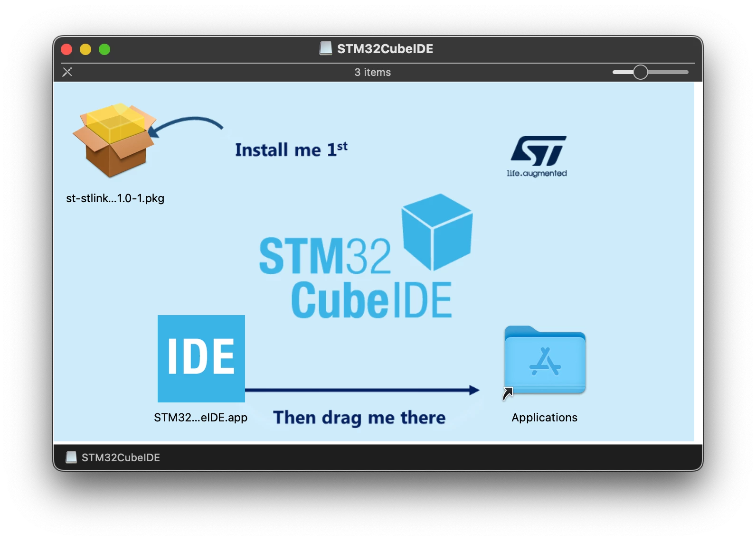Click the STM32CubeIDE window title text
756x541 pixels.
click(x=385, y=49)
